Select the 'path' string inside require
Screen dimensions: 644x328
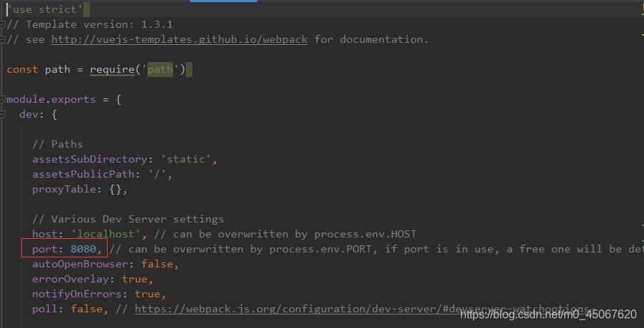pyautogui.click(x=160, y=69)
